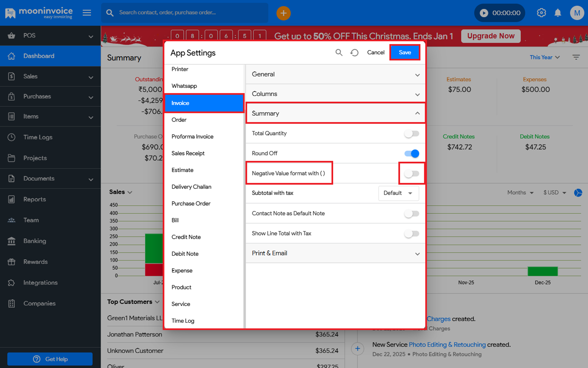Open the settings gear in top bar

(x=541, y=13)
